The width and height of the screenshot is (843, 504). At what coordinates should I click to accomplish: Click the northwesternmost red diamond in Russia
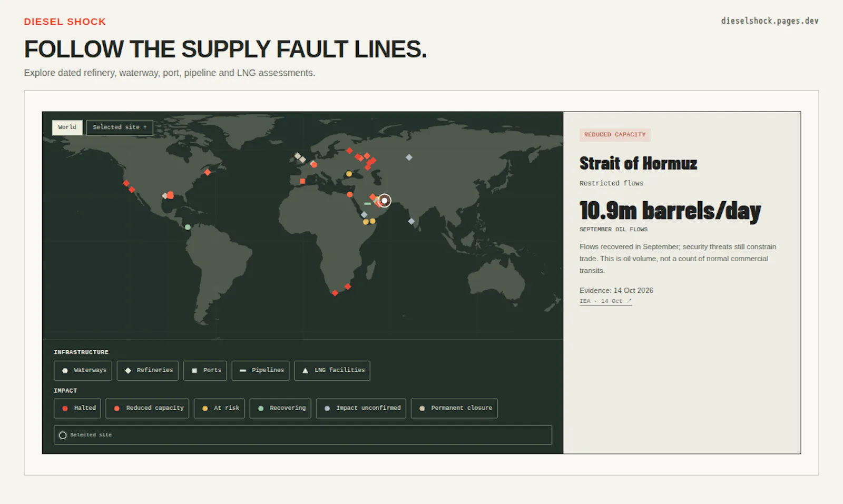[x=349, y=151]
